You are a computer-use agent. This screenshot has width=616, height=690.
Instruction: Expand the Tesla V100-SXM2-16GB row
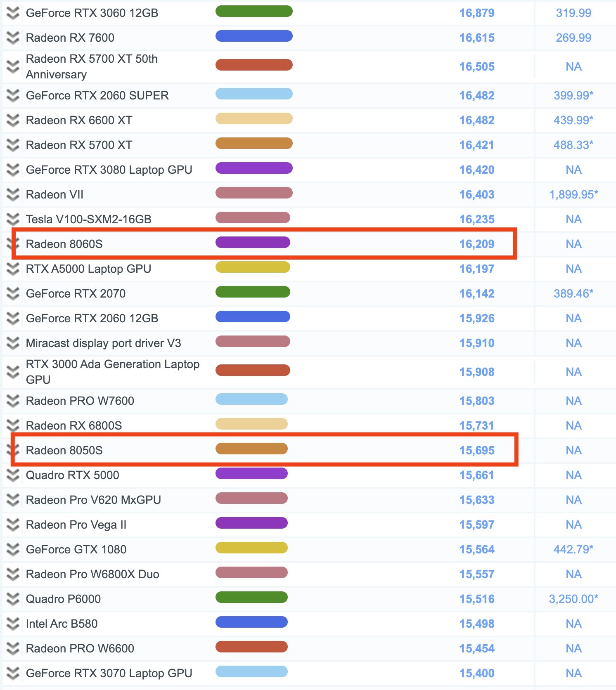click(x=13, y=220)
